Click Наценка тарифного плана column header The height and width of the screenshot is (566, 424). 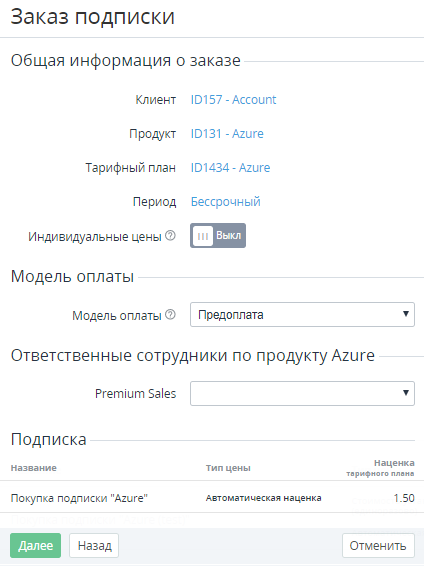click(x=380, y=468)
